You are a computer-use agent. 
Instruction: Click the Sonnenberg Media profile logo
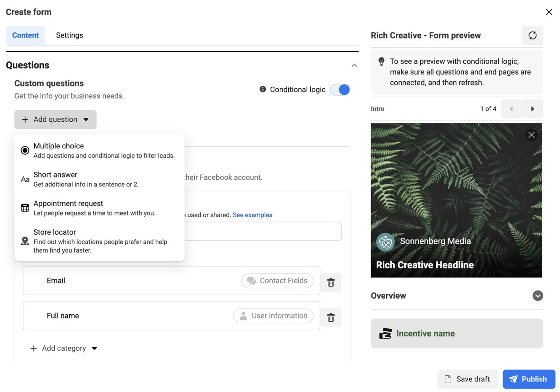[x=385, y=242]
